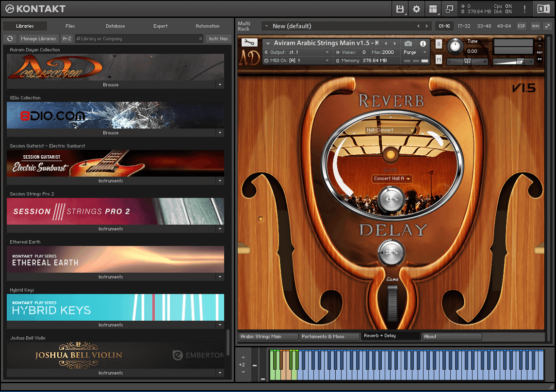Toggle A-Z library sorting
Image resolution: width=556 pixels, height=392 pixels.
pos(67,39)
